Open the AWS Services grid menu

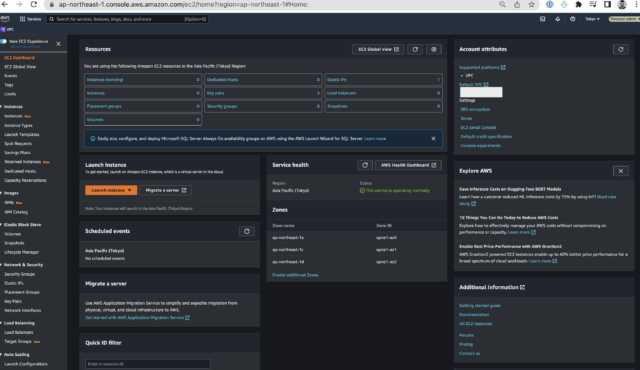pyautogui.click(x=30, y=19)
